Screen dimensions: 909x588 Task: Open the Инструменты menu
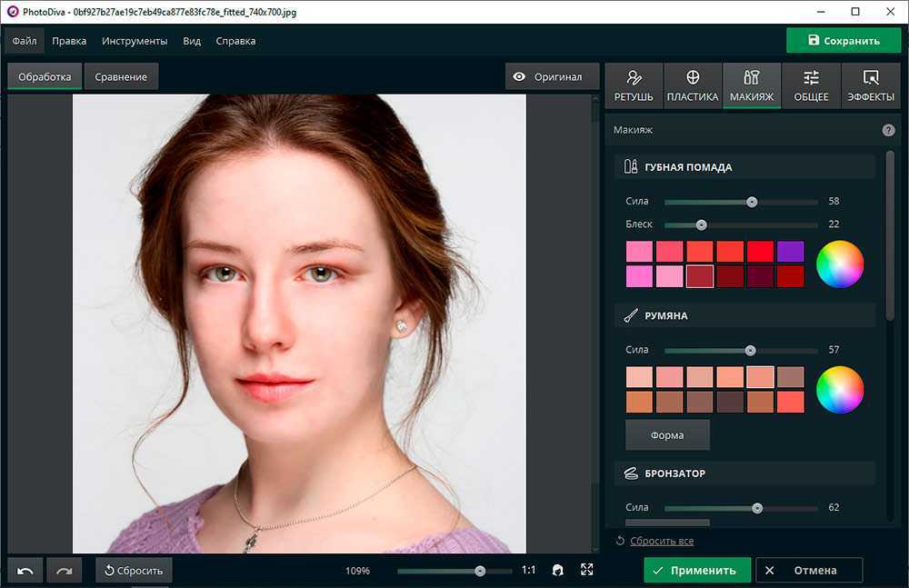135,41
